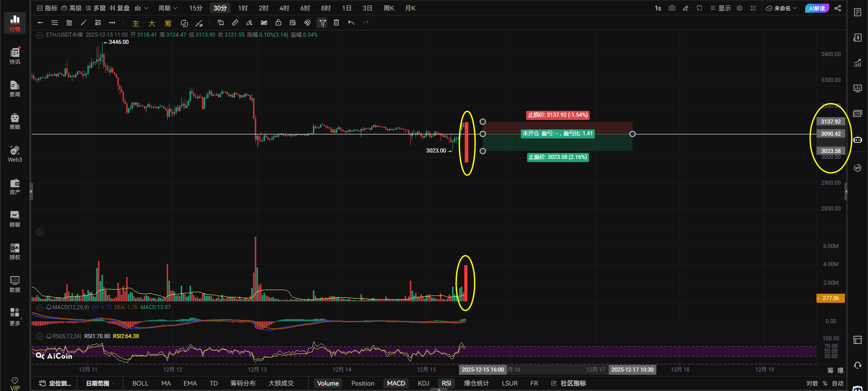
Task: Select the green 止盈价 3023.58 take-profit label
Action: [558, 157]
